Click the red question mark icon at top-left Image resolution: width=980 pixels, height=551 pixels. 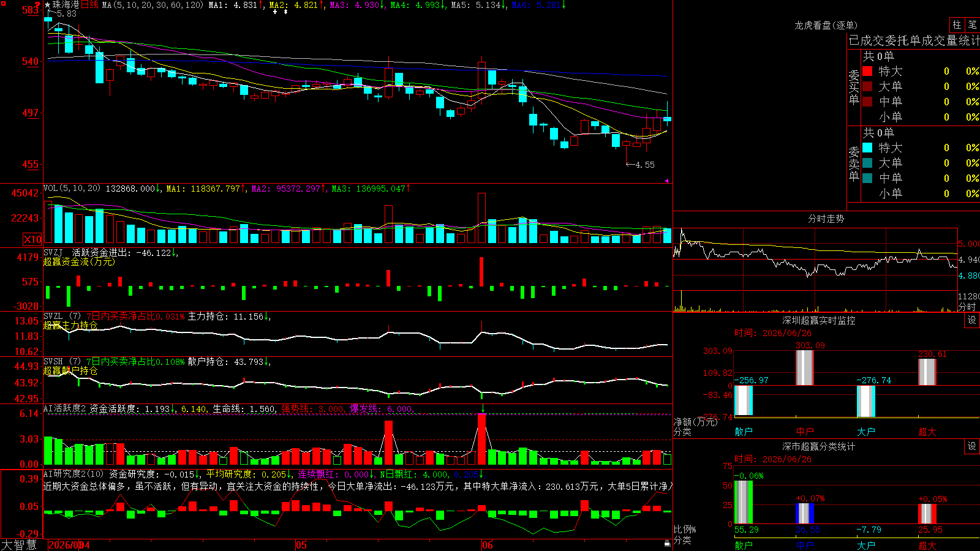(x=38, y=6)
